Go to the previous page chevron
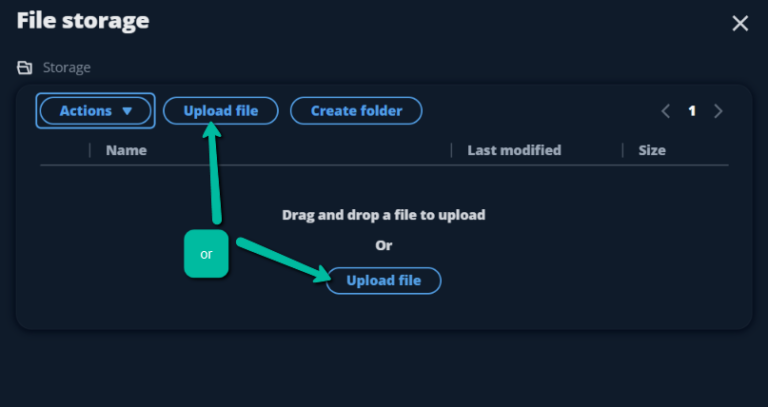 coord(665,111)
